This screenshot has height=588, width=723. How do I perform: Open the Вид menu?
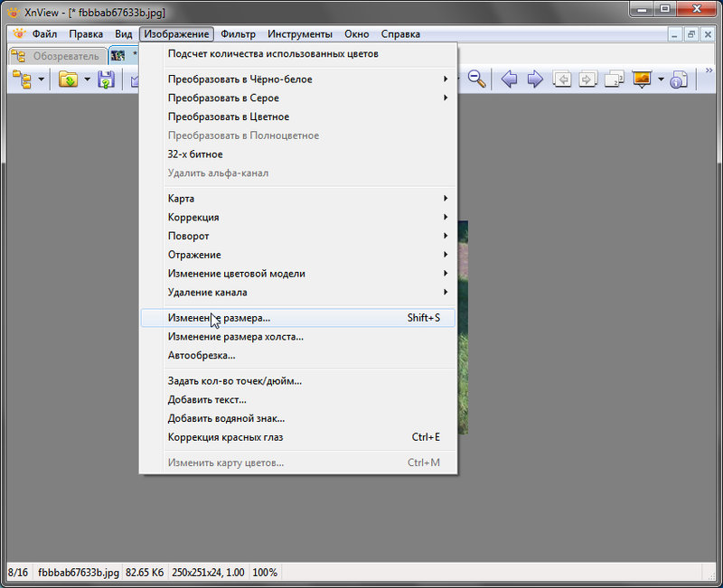[x=123, y=34]
